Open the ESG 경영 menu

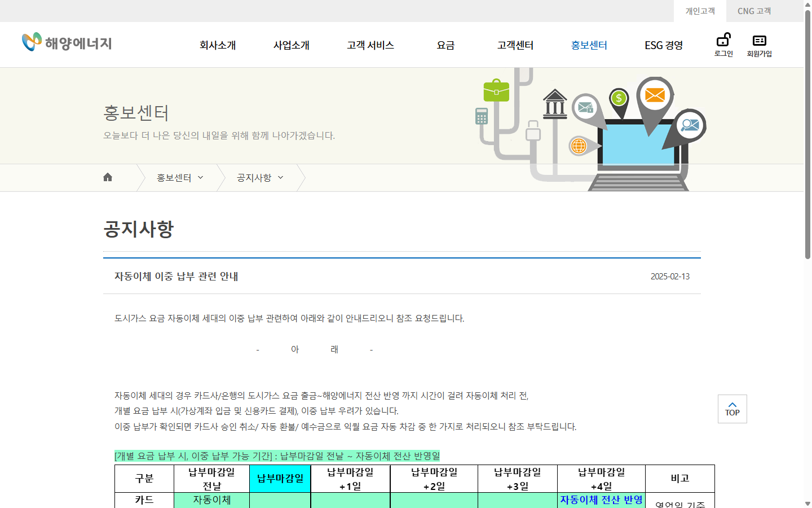(x=664, y=45)
